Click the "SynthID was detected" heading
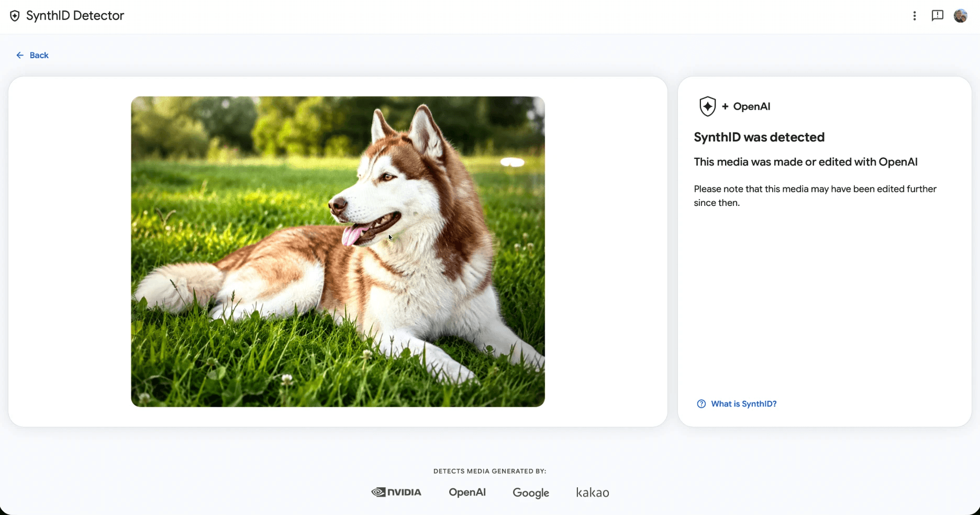Viewport: 980px width, 515px height. coord(759,137)
